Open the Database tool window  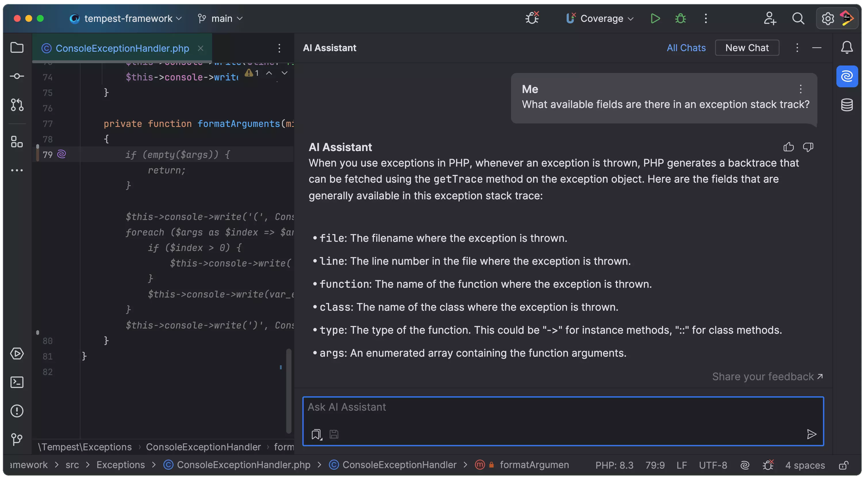(x=847, y=105)
